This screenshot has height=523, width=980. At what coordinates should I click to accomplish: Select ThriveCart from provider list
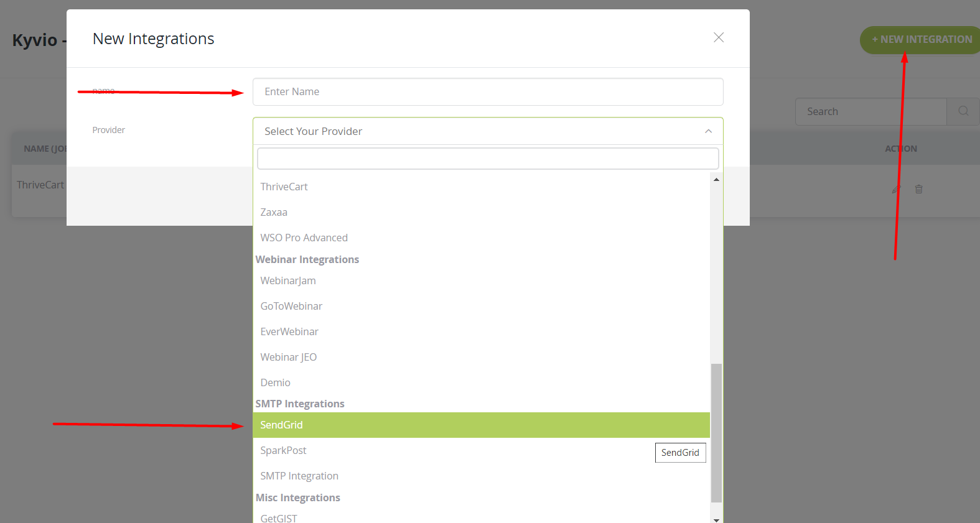482,187
